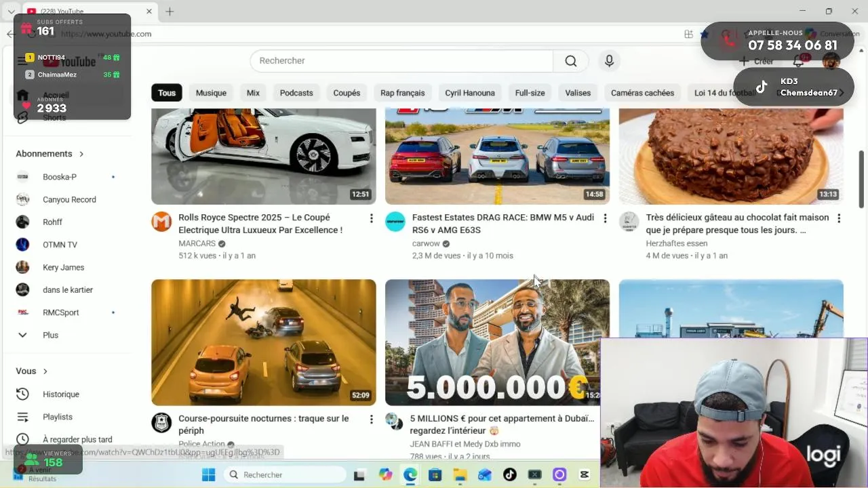Viewport: 868px width, 488px height.
Task: Close the YouTube browser tab
Action: (x=149, y=12)
